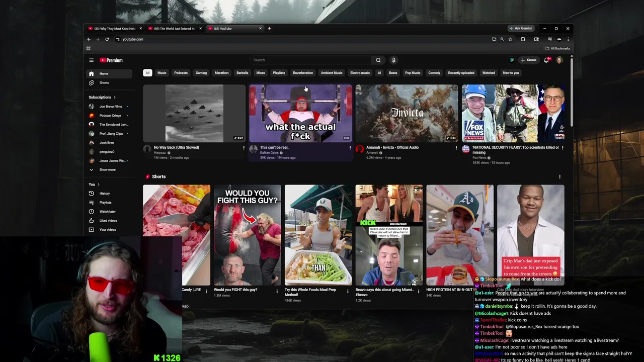This screenshot has height=362, width=644.
Task: Open options menu for 'No Way Back' video
Action: point(244,148)
